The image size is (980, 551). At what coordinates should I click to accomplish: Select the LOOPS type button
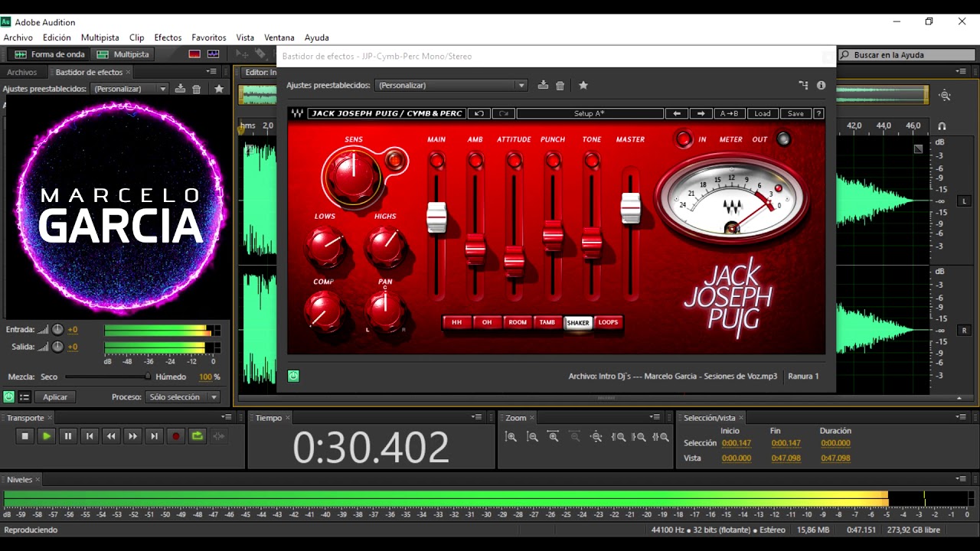pos(608,322)
